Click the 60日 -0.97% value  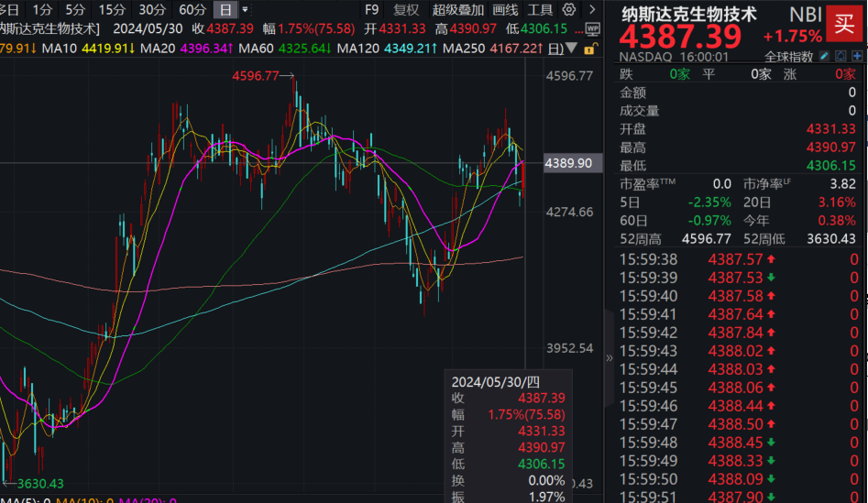coord(709,221)
